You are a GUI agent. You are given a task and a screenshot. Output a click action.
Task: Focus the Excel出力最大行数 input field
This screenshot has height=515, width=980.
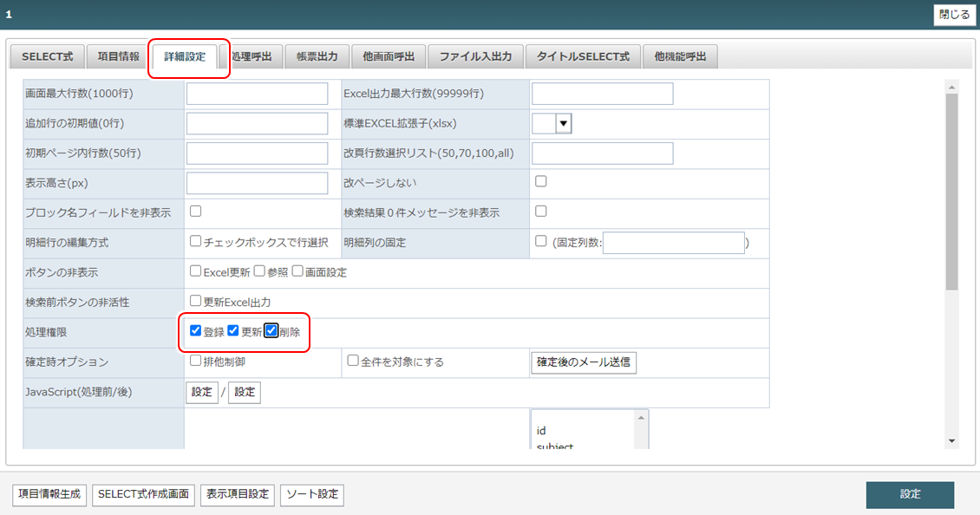(x=603, y=94)
